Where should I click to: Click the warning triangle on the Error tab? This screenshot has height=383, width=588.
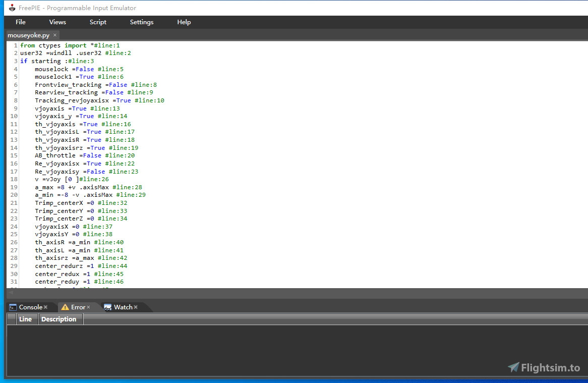pyautogui.click(x=66, y=307)
